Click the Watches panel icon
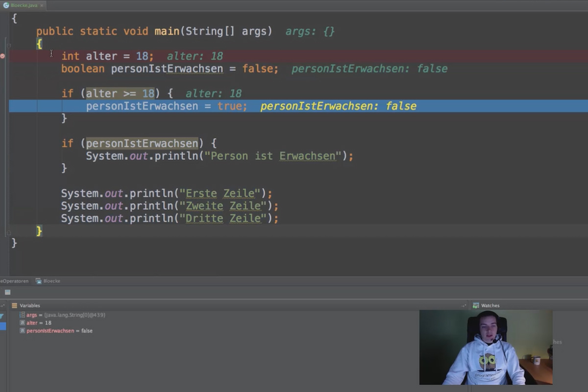This screenshot has width=588, height=392. [475, 305]
